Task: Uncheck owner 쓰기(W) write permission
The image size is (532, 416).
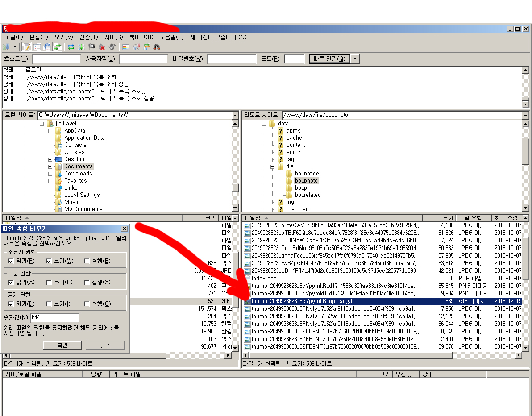Action: tap(49, 261)
